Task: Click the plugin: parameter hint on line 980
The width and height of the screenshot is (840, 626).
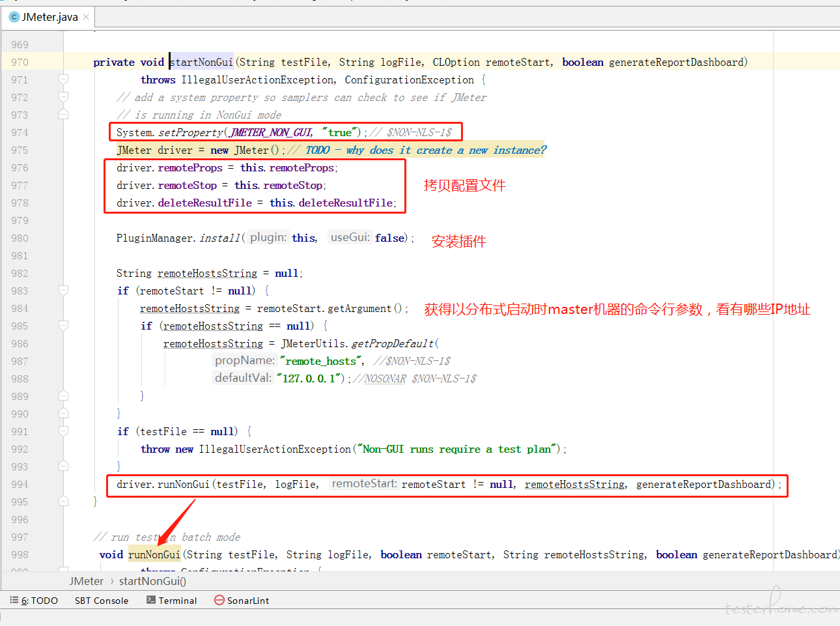Action: pyautogui.click(x=268, y=237)
